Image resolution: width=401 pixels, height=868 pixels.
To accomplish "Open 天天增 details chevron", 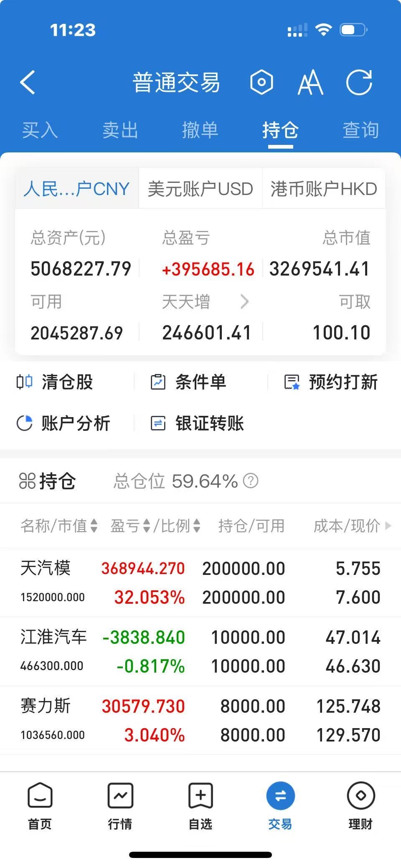I will point(245,301).
